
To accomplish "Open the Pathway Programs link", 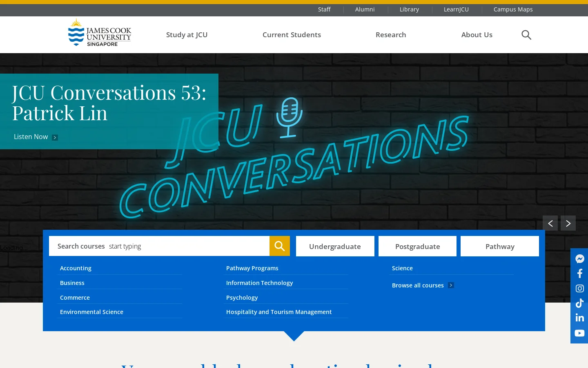I will 252,268.
